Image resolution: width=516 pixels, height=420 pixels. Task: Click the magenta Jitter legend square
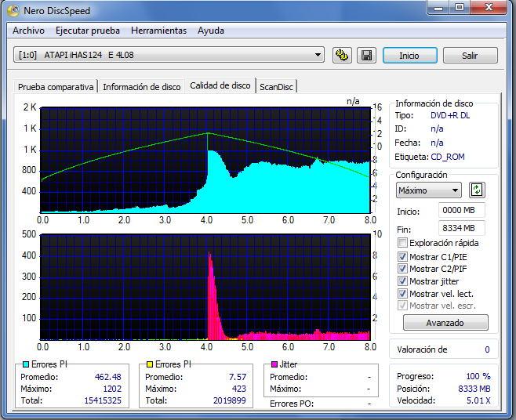coord(274,364)
